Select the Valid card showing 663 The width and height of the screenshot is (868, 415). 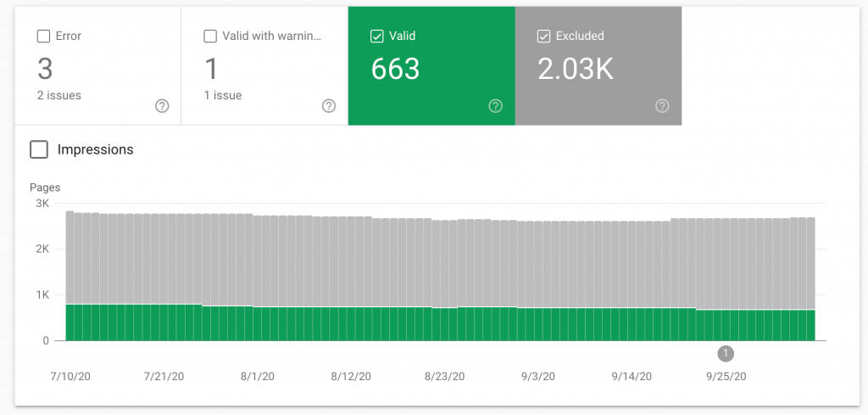click(431, 66)
